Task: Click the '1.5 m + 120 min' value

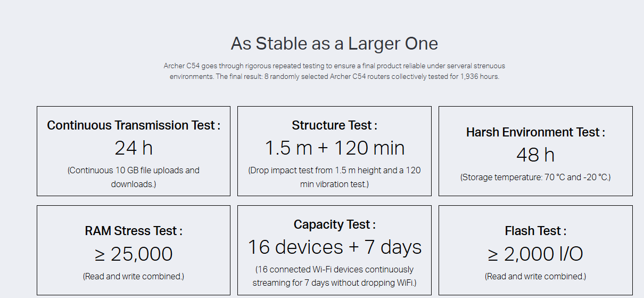Action: pyautogui.click(x=334, y=148)
